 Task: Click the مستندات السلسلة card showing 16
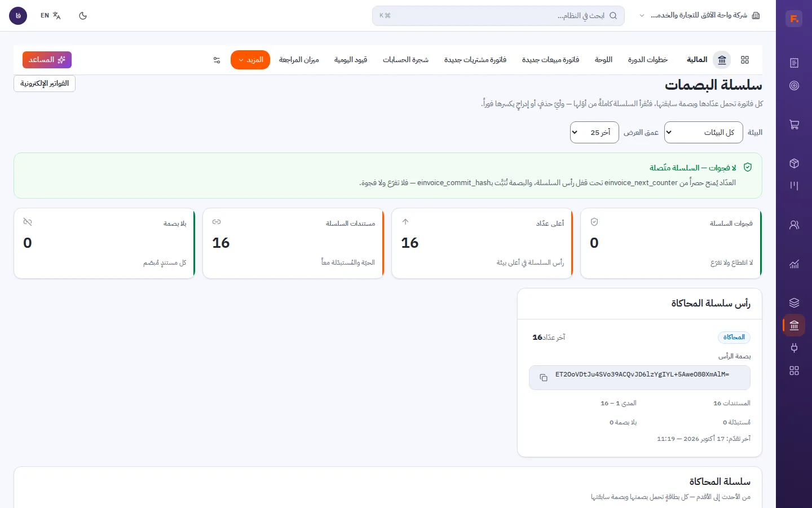(x=293, y=243)
